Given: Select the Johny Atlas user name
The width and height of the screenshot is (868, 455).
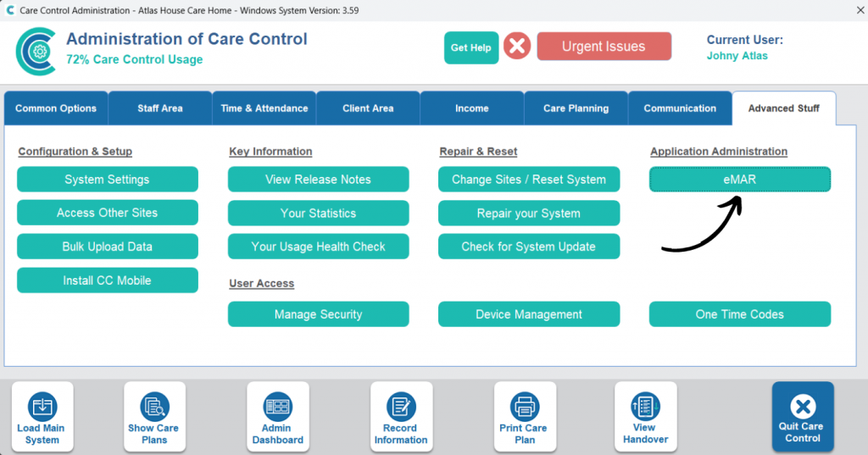Looking at the screenshot, I should click(x=737, y=56).
